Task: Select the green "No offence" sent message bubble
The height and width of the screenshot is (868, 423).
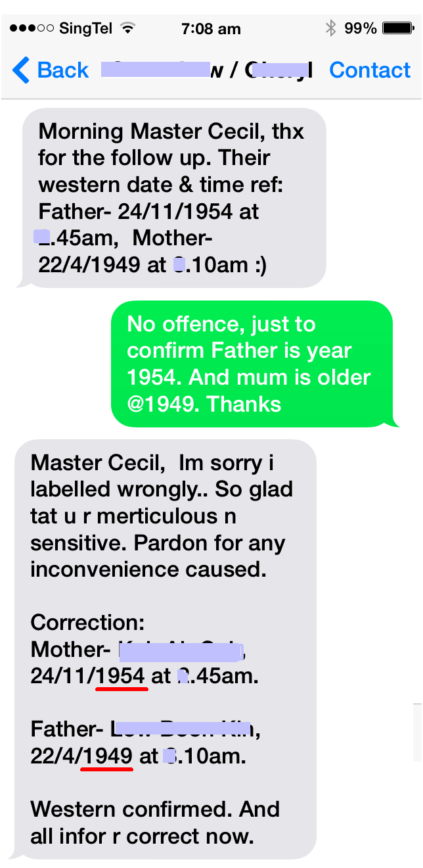Action: 252,364
